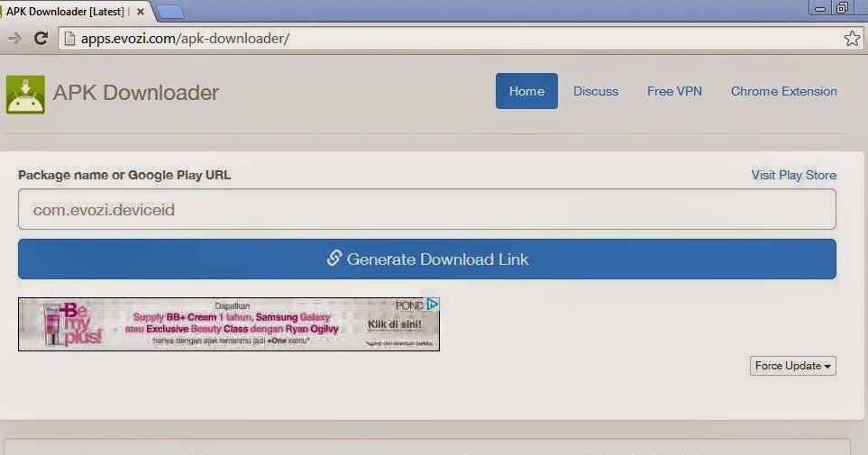868x455 pixels.
Task: Minimize the browser window
Action: click(820, 8)
